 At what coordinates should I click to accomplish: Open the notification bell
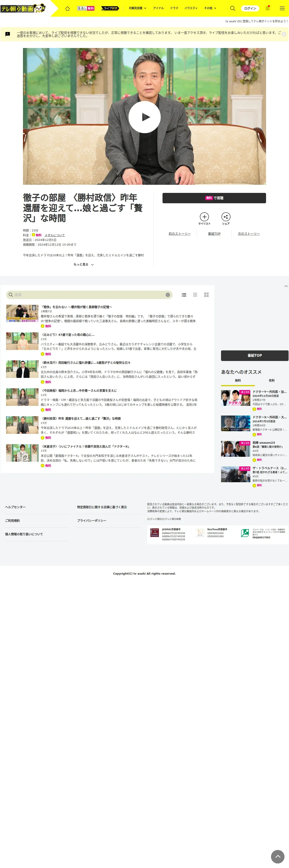coord(267,8)
